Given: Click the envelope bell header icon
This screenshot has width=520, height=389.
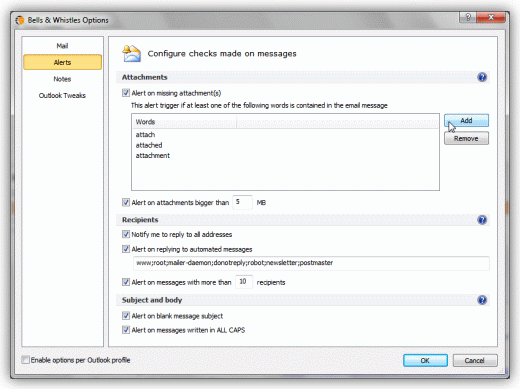Looking at the screenshot, I should click(131, 54).
